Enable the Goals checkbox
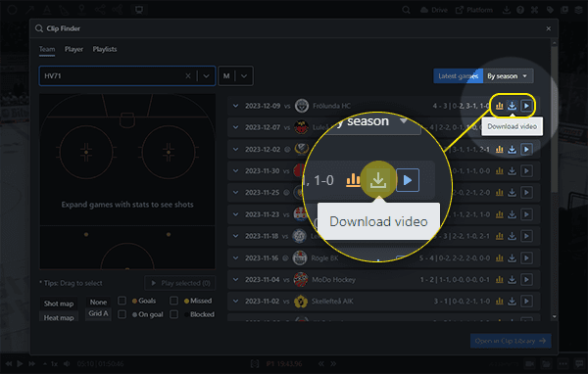This screenshot has height=374, width=588. coord(122,301)
